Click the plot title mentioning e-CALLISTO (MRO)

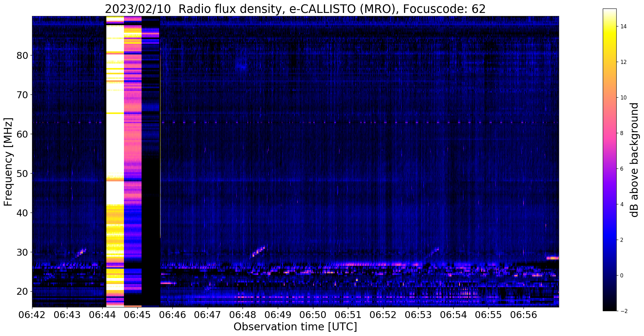[295, 9]
